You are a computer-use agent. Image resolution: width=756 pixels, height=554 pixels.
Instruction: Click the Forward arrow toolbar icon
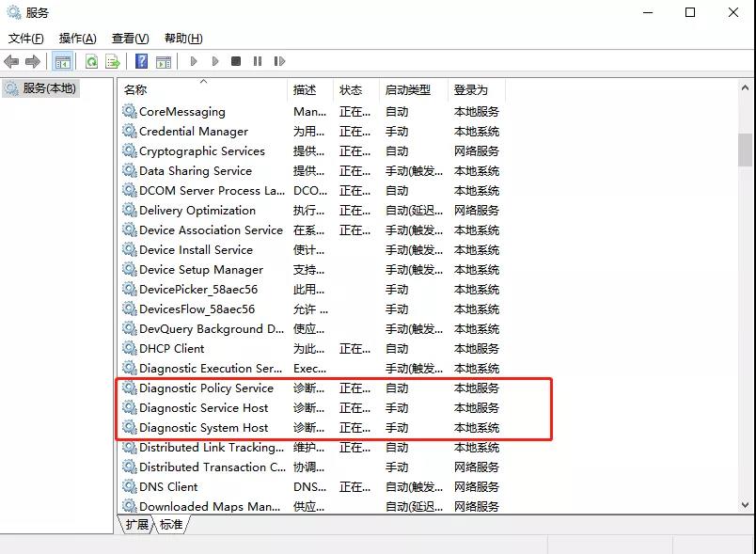point(32,61)
